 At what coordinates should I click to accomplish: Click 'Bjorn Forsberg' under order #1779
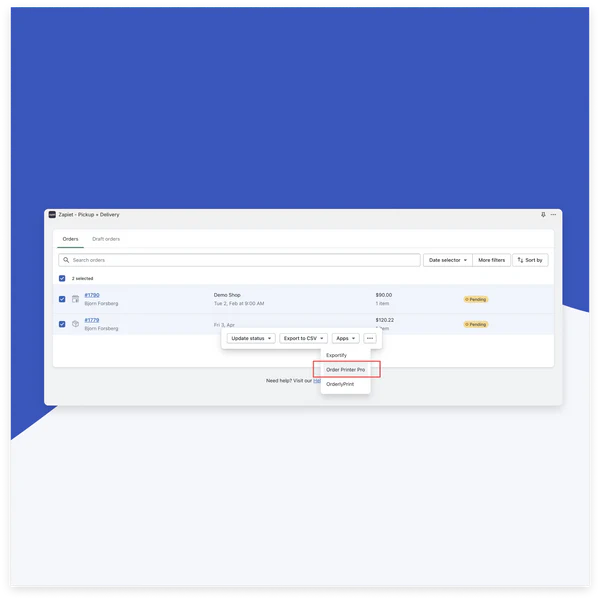(x=101, y=329)
